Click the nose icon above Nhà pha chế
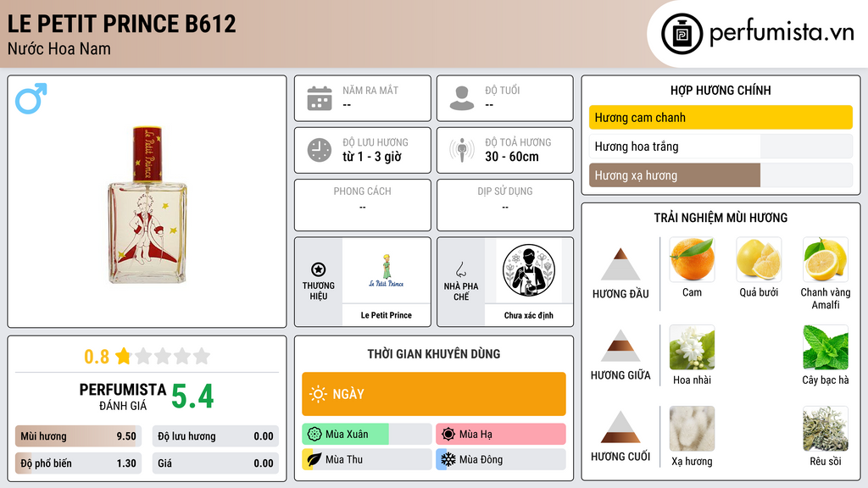The height and width of the screenshot is (488, 868). tap(460, 269)
